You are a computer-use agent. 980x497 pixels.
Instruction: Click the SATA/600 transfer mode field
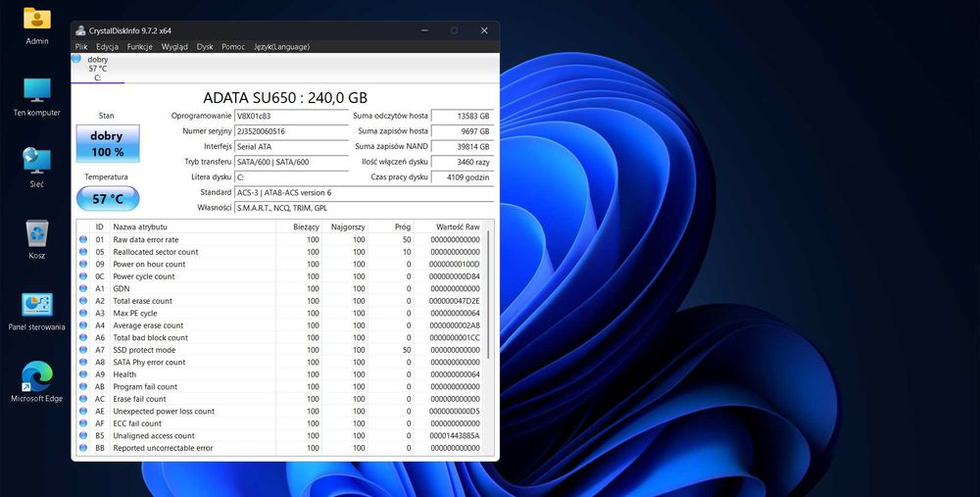click(291, 162)
